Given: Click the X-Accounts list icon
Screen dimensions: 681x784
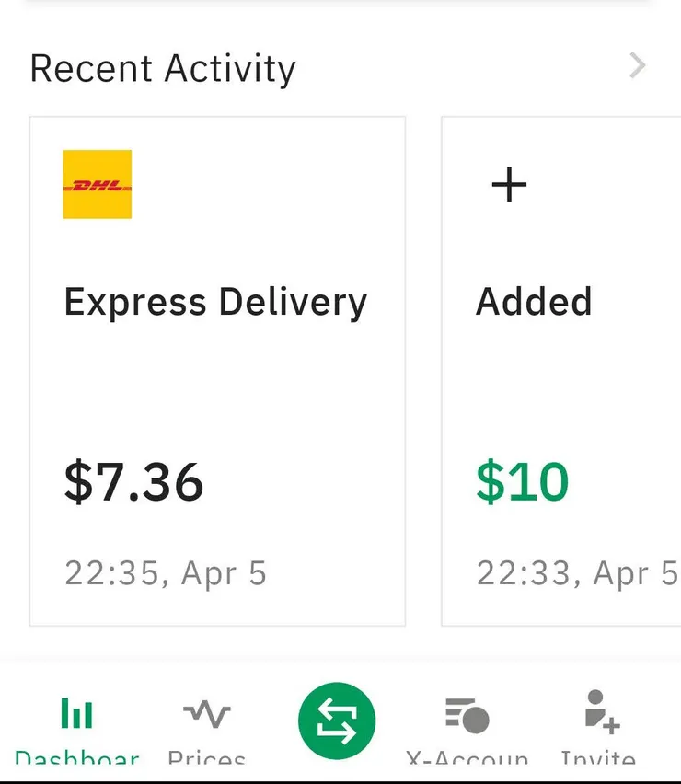Looking at the screenshot, I should point(467,714).
